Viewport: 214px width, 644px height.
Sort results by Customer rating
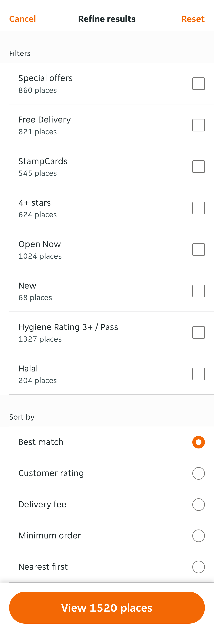click(x=198, y=473)
